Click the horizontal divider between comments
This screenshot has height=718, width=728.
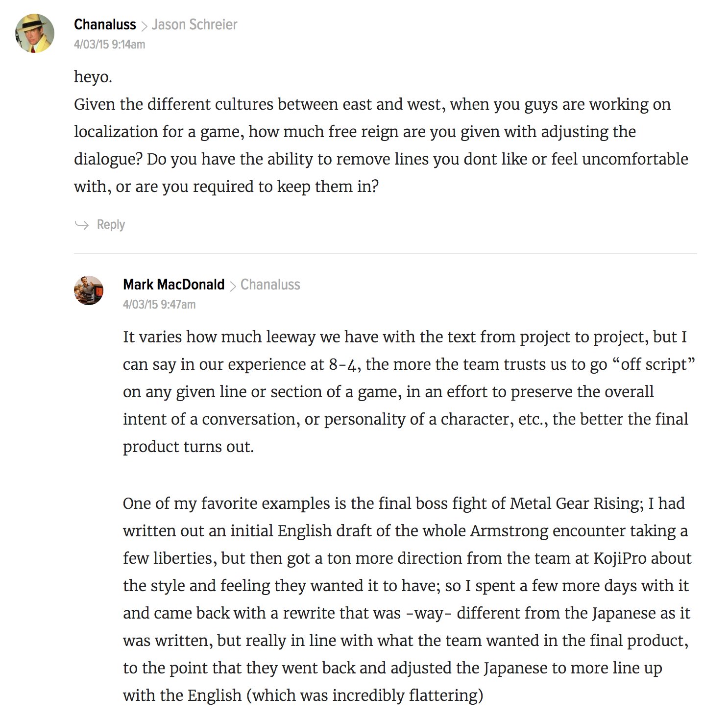click(385, 254)
